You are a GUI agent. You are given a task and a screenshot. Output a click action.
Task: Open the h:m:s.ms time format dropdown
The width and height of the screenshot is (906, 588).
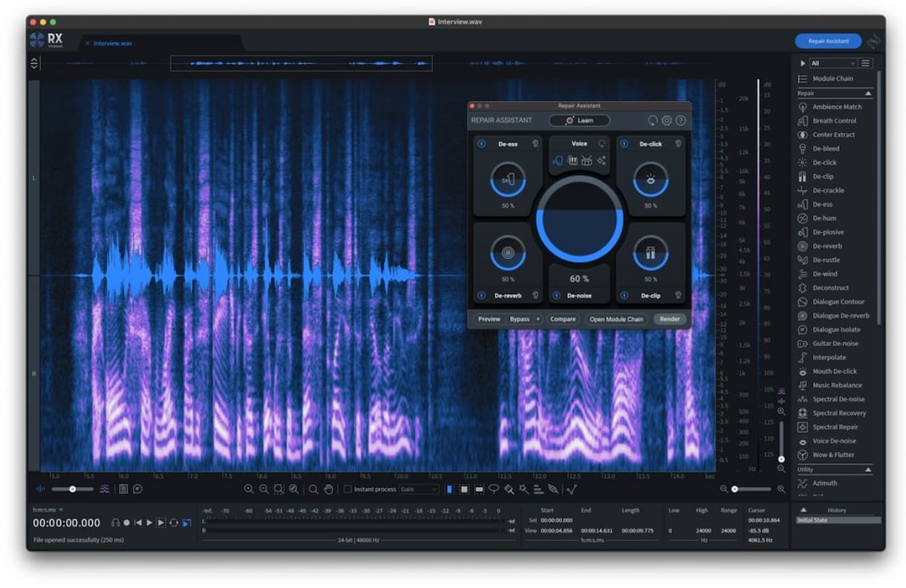click(x=48, y=510)
